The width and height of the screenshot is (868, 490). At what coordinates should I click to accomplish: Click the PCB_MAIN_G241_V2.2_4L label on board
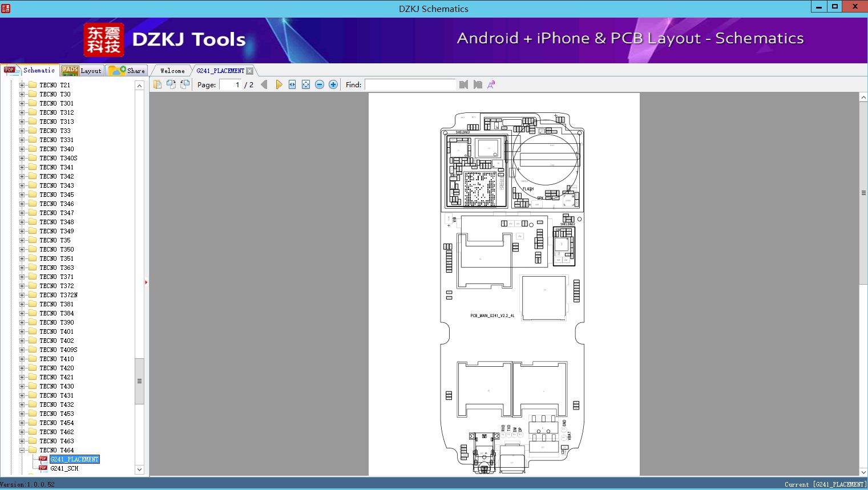(492, 315)
